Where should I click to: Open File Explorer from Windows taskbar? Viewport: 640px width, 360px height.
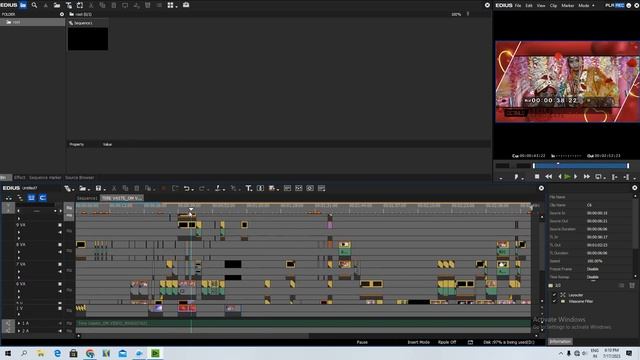point(40,353)
